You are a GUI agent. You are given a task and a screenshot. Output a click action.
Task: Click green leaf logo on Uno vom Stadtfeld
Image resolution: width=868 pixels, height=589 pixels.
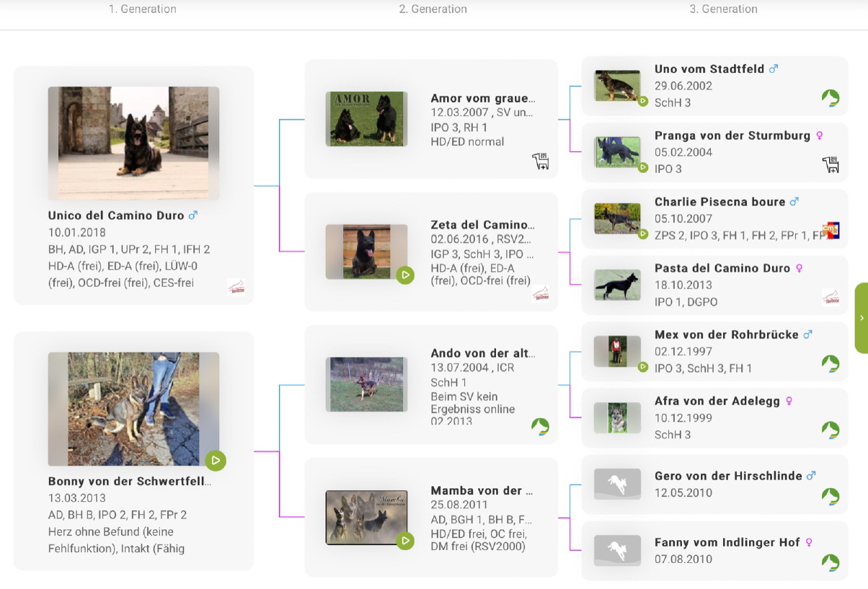click(831, 98)
